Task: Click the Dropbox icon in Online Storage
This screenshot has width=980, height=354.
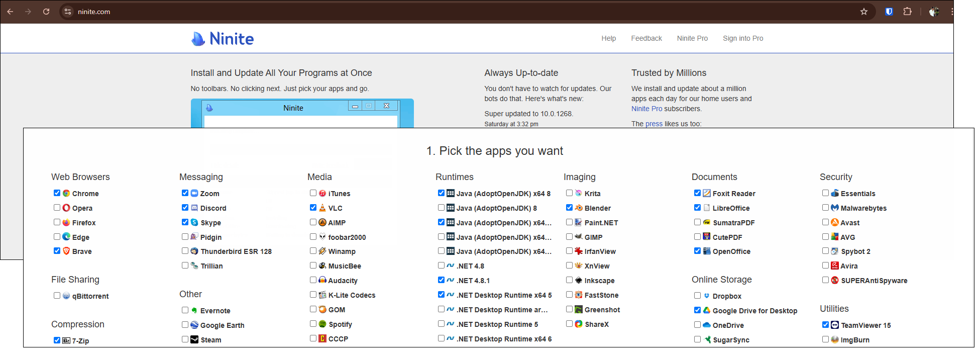Action: tap(707, 296)
